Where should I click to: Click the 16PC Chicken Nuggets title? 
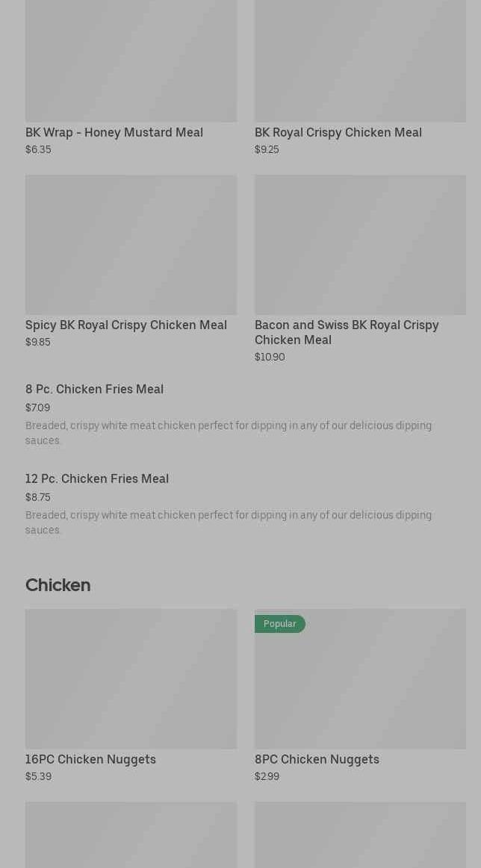[90, 759]
